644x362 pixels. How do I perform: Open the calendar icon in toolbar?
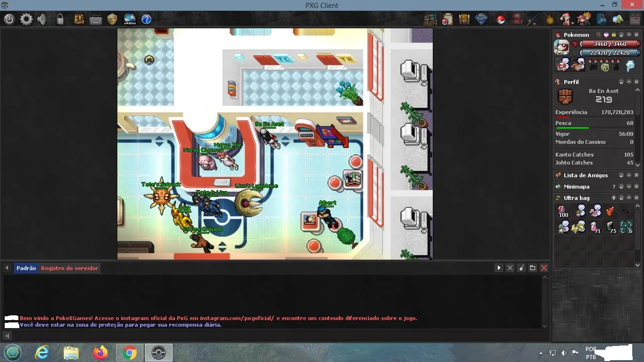(x=635, y=19)
